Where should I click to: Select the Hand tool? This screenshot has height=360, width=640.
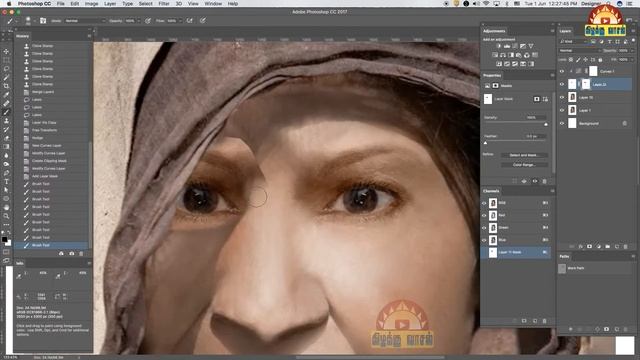pos(6,207)
